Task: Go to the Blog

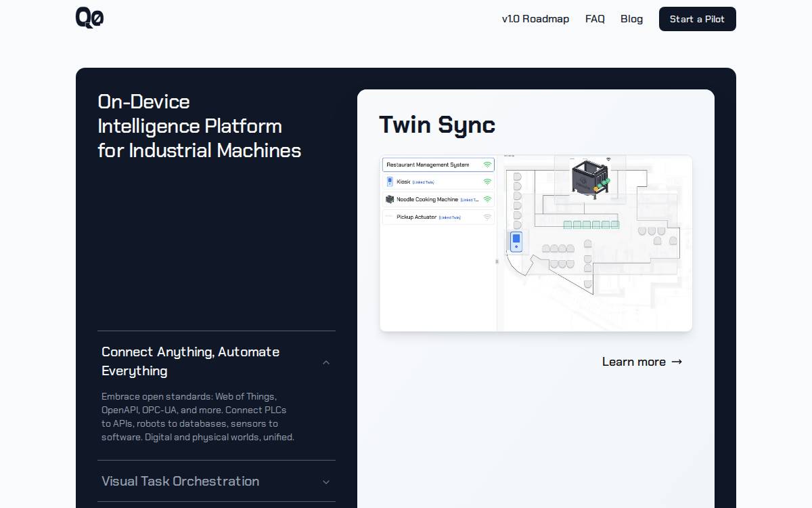Action: (631, 19)
